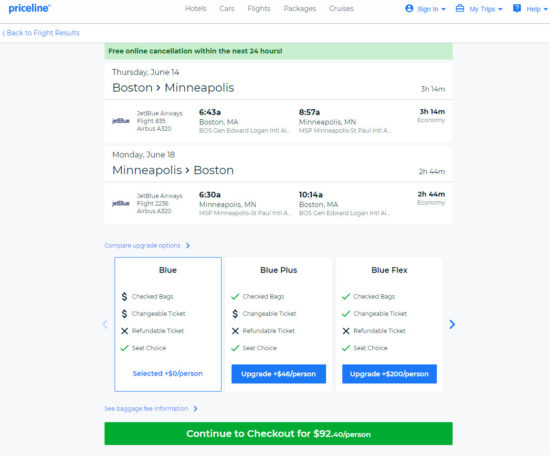Image resolution: width=550 pixels, height=456 pixels.
Task: Click Monday, June 18 date label
Action: click(x=143, y=155)
